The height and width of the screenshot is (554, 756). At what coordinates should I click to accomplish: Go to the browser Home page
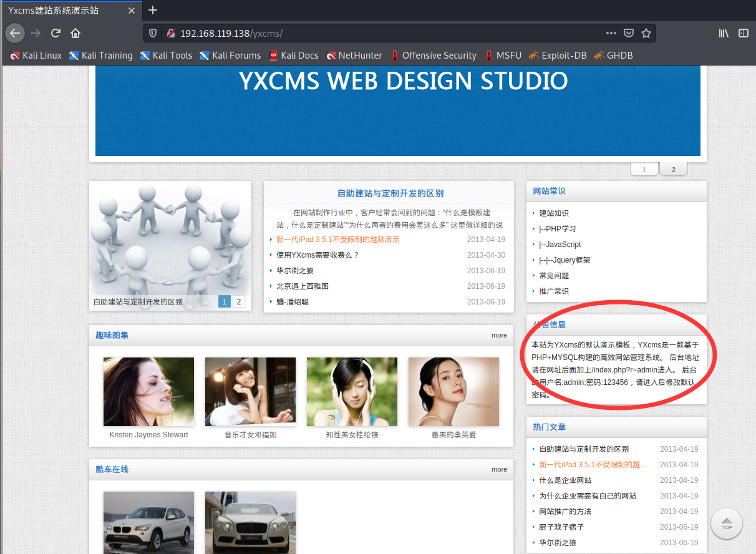(75, 33)
